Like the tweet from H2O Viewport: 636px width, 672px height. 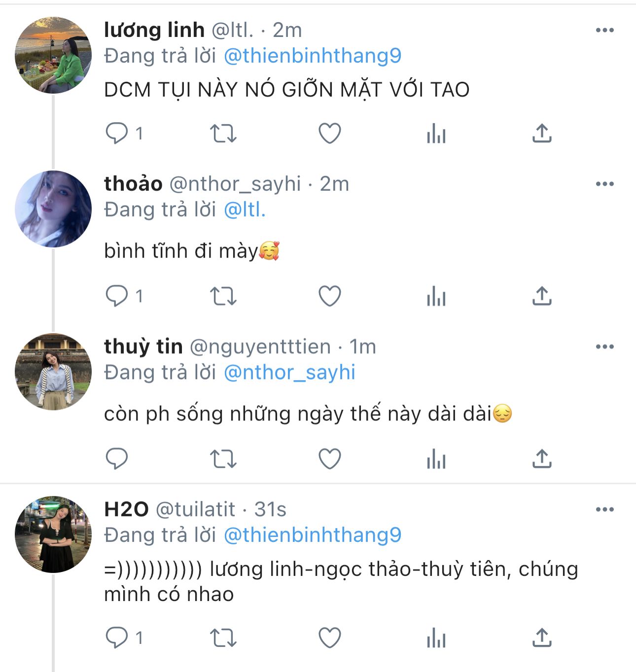[x=330, y=638]
